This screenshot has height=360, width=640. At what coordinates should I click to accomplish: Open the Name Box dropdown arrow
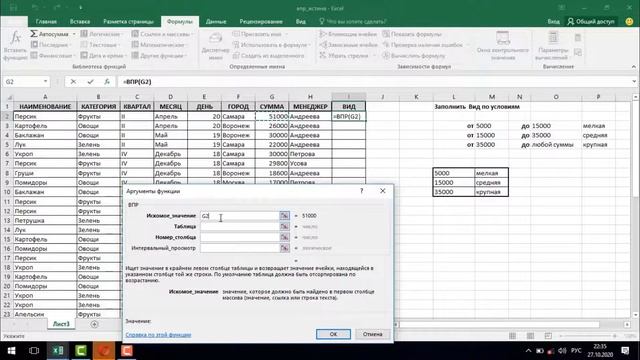click(45, 82)
